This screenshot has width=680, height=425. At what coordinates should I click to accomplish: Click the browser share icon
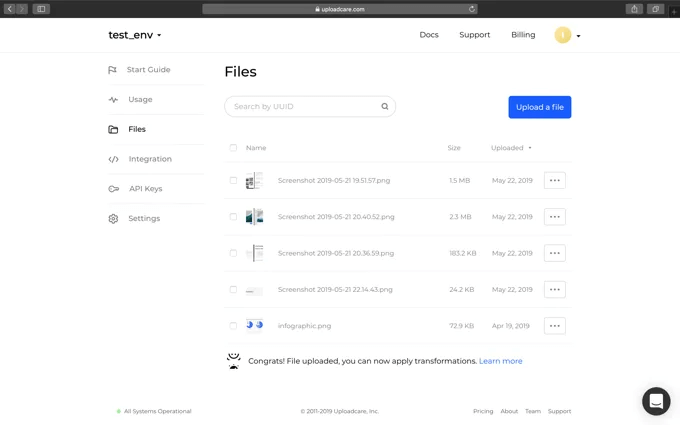point(634,9)
